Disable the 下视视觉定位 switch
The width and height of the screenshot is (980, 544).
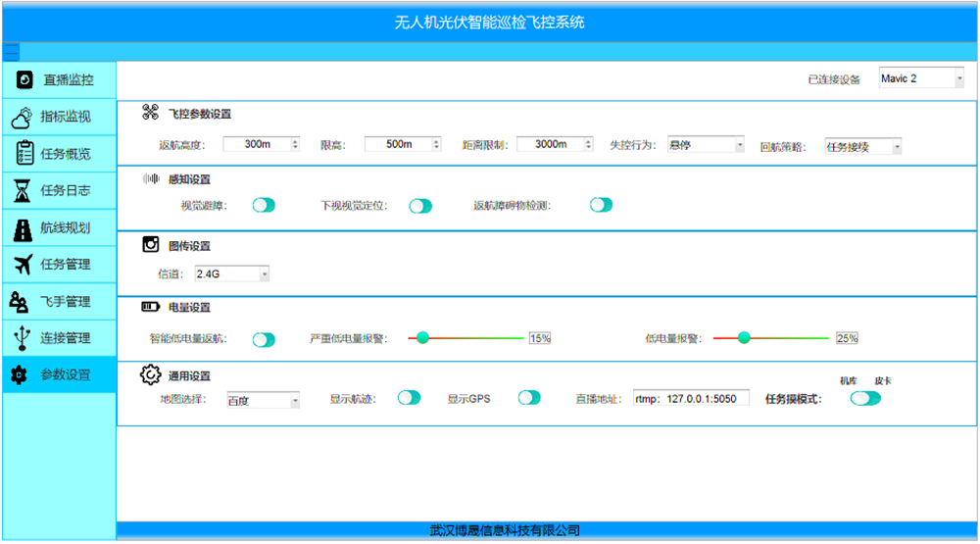click(420, 206)
